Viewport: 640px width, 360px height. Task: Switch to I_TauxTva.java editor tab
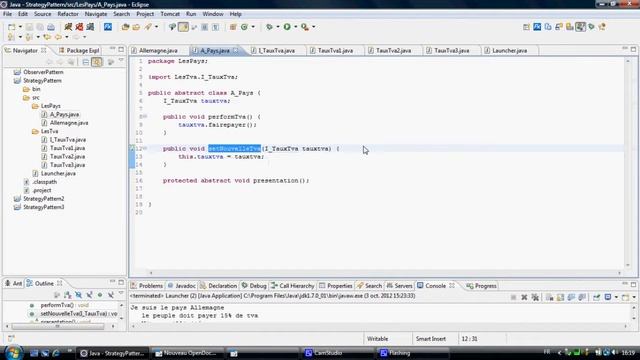(x=276, y=51)
